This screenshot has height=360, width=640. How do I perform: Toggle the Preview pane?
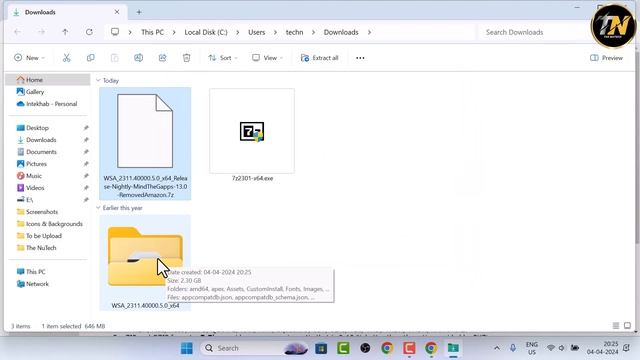pyautogui.click(x=607, y=58)
